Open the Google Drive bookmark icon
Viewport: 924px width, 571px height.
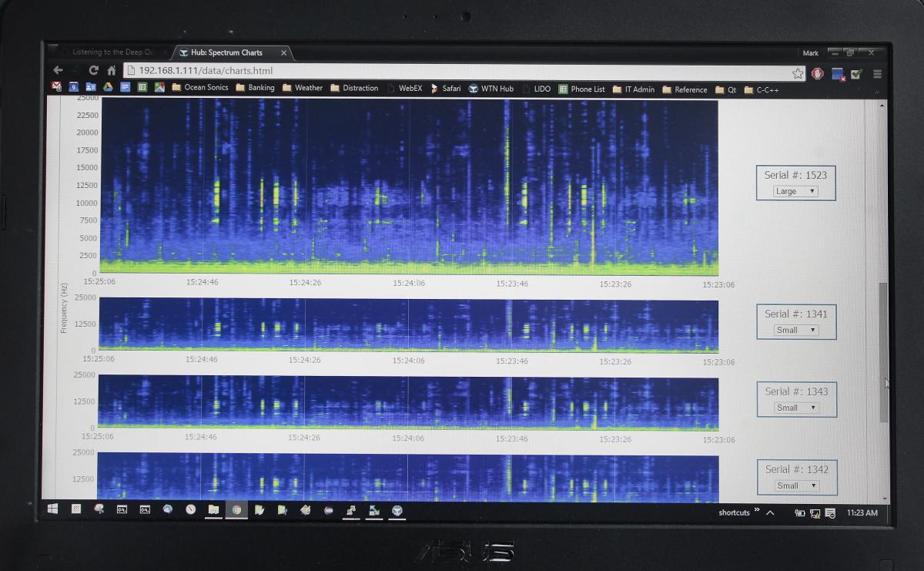coord(109,87)
